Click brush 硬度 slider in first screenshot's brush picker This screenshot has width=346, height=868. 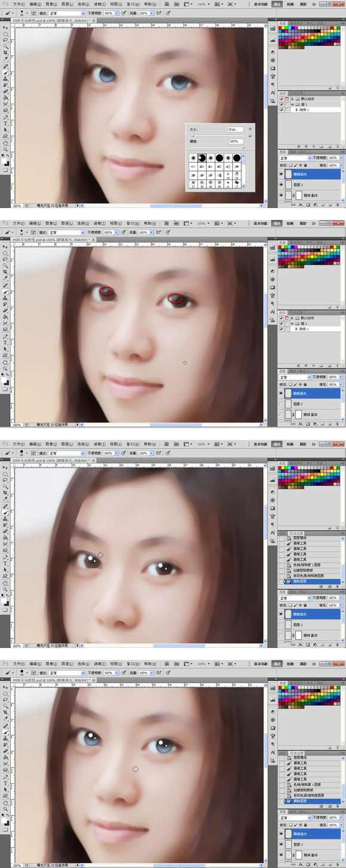tap(217, 147)
